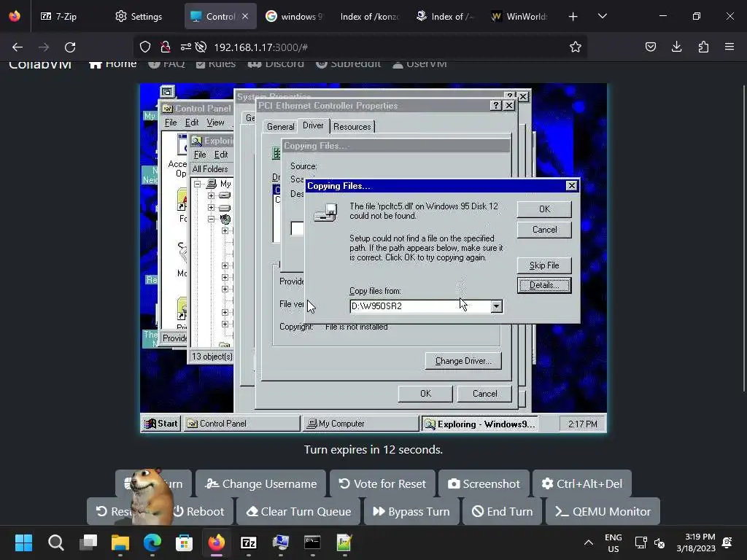Select the Resources tab in Ethernet Properties

point(352,127)
